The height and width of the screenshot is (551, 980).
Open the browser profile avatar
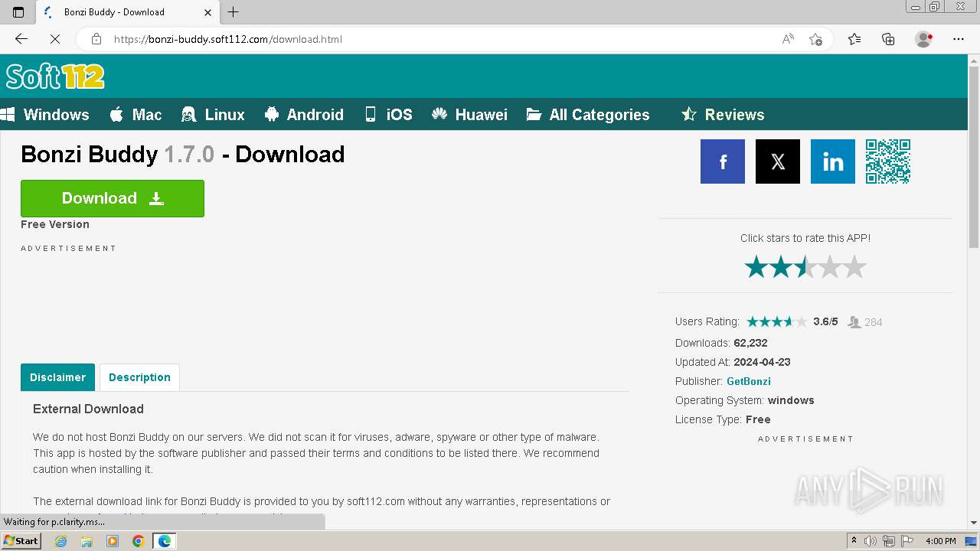923,39
